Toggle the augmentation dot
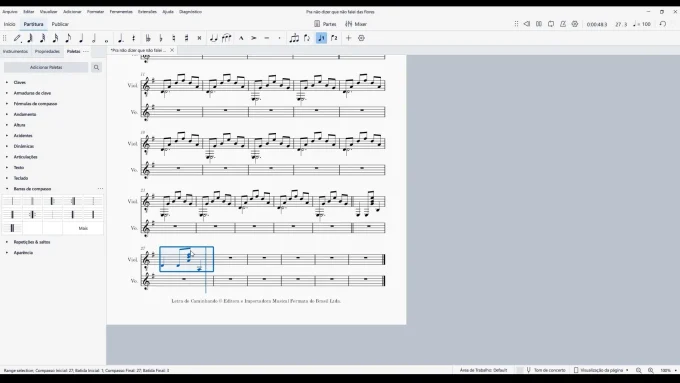The image size is (680, 383). click(121, 38)
